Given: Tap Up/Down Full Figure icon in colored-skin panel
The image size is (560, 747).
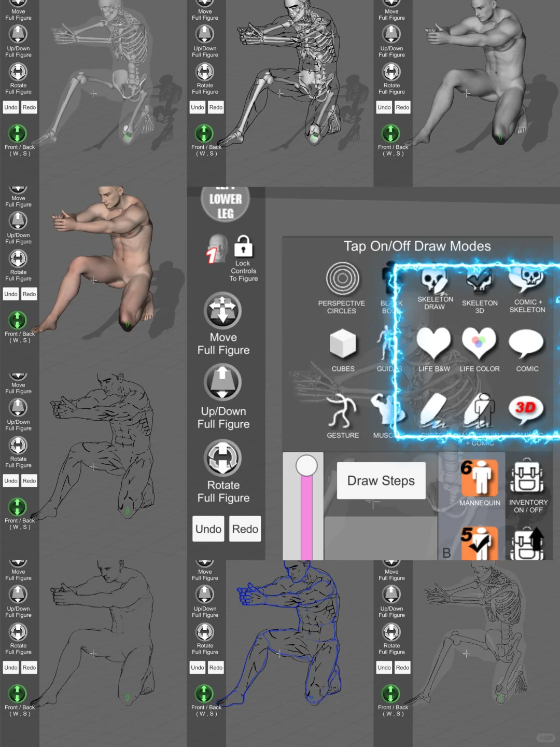Looking at the screenshot, I should click(18, 220).
